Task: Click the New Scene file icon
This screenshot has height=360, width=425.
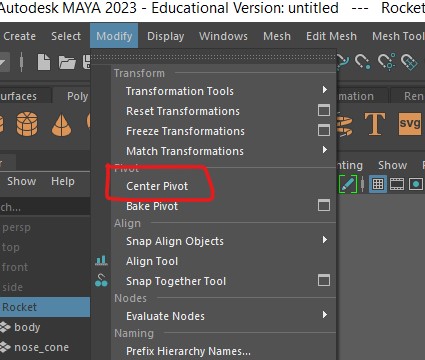Action: tap(44, 62)
